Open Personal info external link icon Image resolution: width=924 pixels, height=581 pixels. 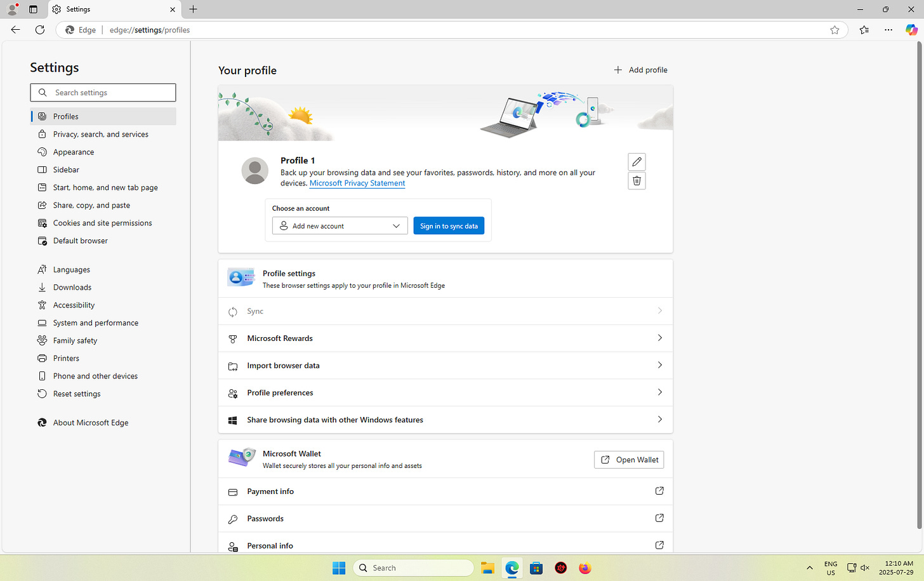click(x=659, y=545)
